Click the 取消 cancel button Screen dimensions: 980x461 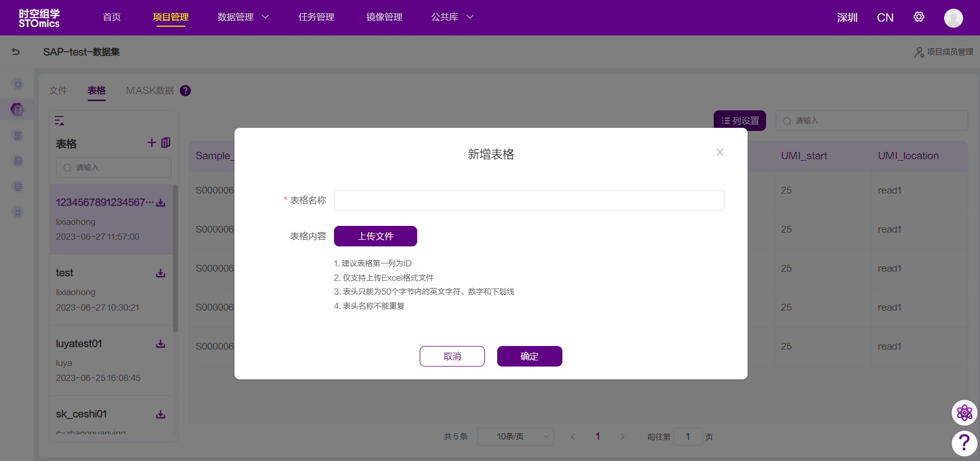point(452,356)
